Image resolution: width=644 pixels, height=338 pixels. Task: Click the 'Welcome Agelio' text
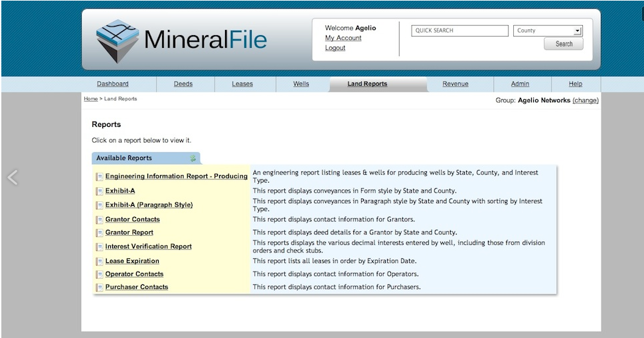[351, 28]
